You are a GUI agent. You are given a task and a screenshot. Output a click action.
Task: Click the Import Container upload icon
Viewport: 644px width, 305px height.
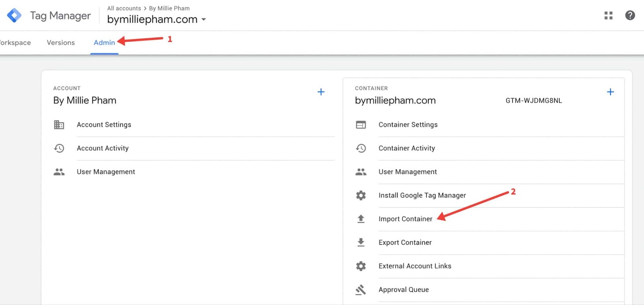click(361, 219)
